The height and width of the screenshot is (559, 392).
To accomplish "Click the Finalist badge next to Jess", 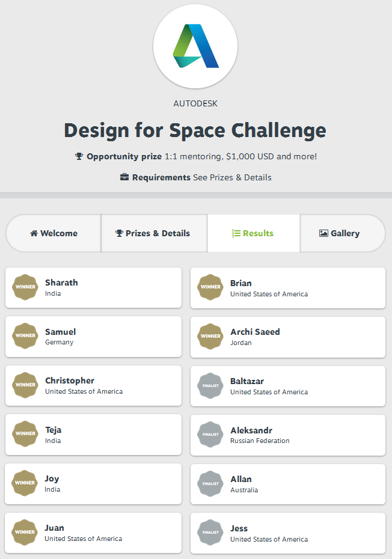I will [210, 533].
